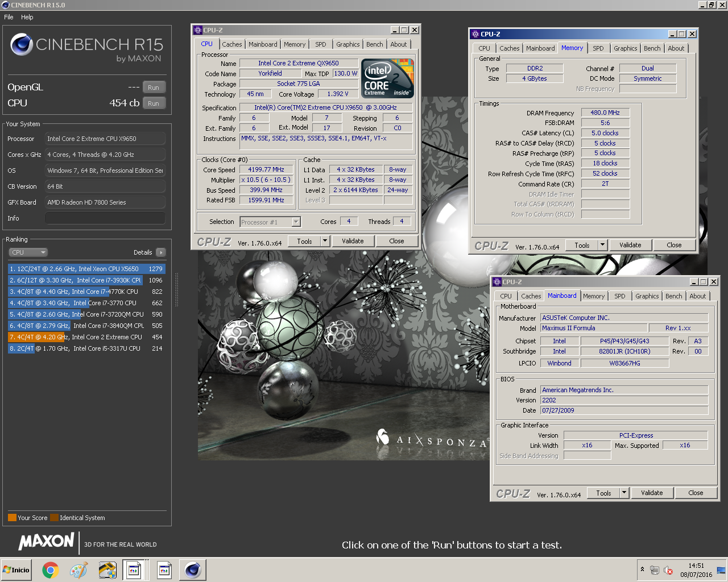Open CPU tab in Mainboard window
The image size is (728, 582).
pyautogui.click(x=506, y=296)
